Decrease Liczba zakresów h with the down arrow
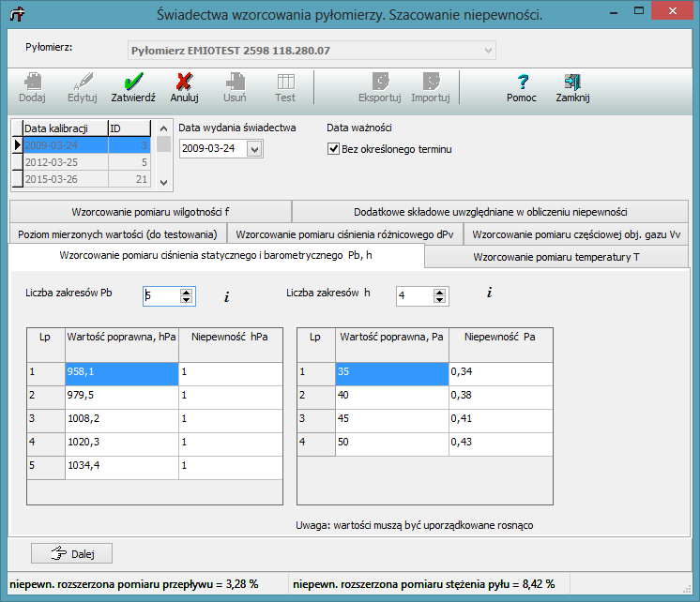Screen dimensions: 700x602 pyautogui.click(x=439, y=299)
